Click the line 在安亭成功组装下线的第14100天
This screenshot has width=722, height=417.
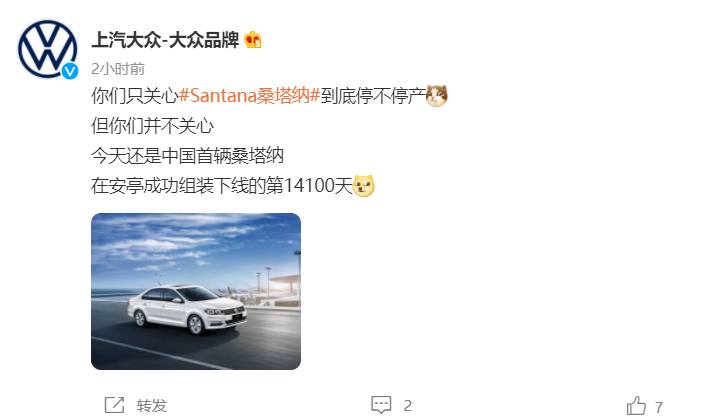tap(222, 186)
